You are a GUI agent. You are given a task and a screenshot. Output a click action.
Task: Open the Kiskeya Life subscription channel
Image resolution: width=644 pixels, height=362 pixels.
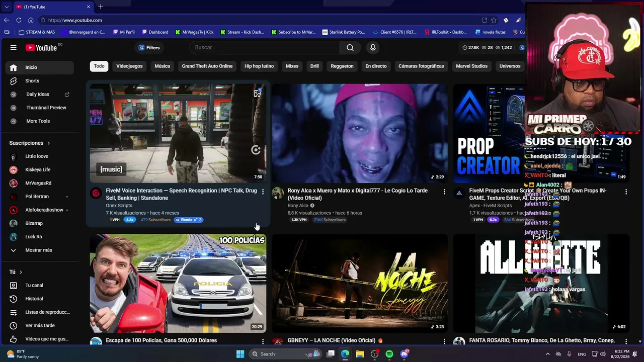(40, 169)
